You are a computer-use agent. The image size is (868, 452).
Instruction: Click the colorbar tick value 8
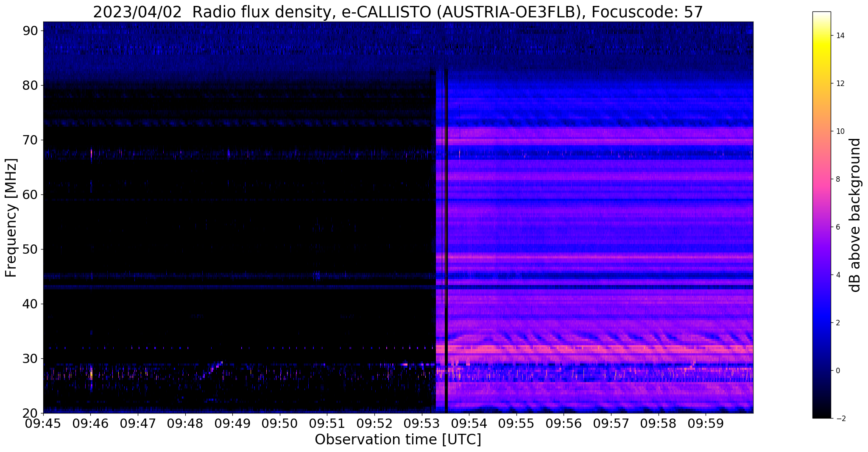pos(837,179)
